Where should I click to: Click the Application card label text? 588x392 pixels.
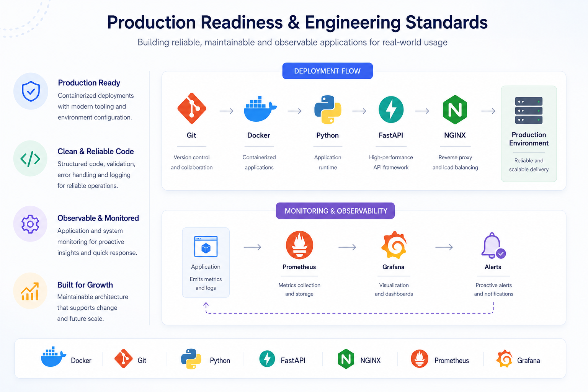click(x=206, y=267)
